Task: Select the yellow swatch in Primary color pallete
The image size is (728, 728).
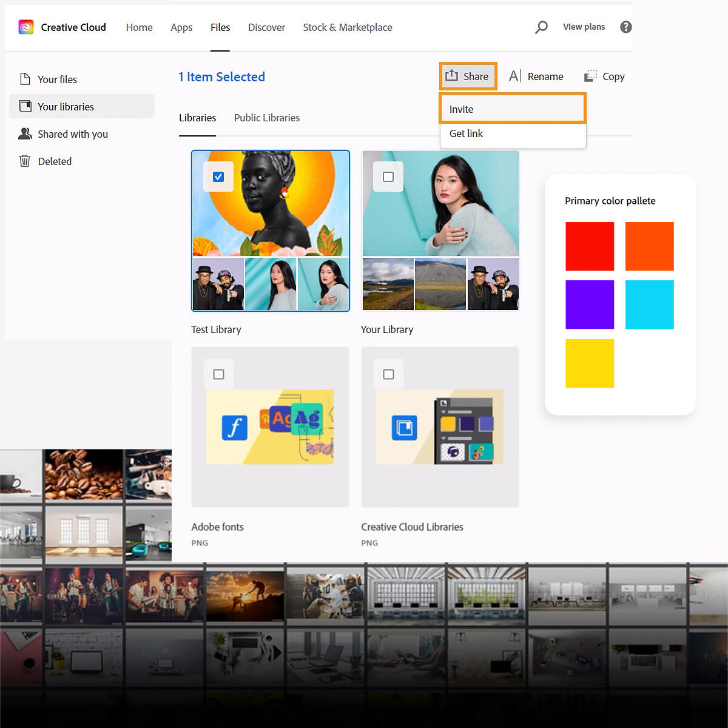Action: click(589, 363)
